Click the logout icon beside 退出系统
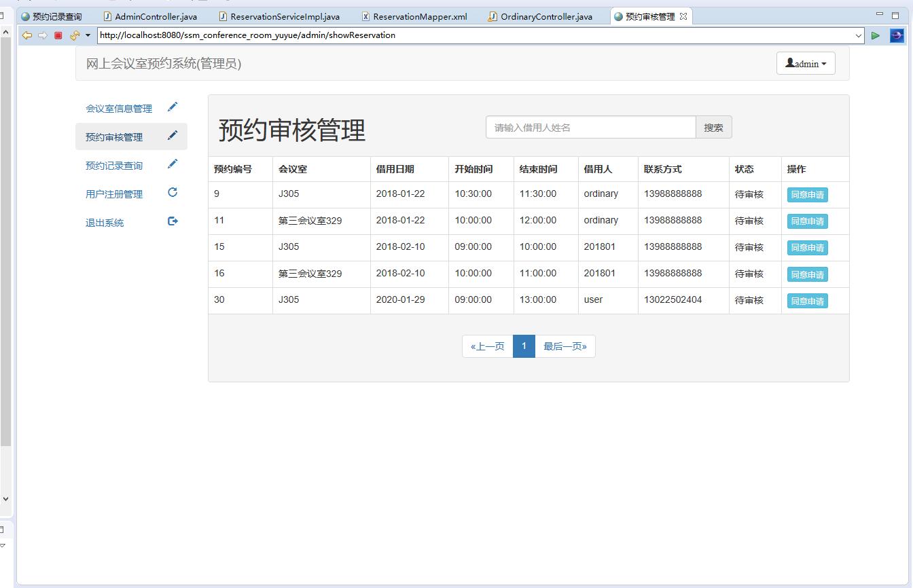The image size is (913, 588). pyautogui.click(x=173, y=221)
